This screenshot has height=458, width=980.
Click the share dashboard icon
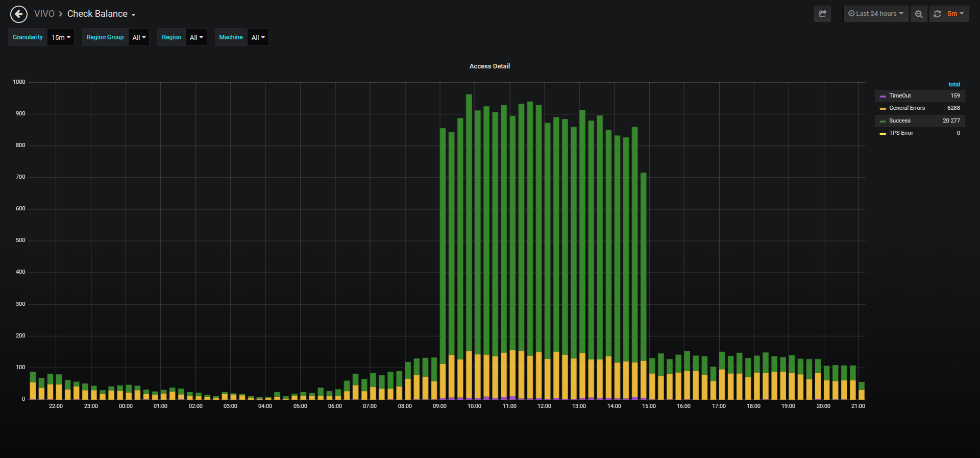tap(822, 14)
